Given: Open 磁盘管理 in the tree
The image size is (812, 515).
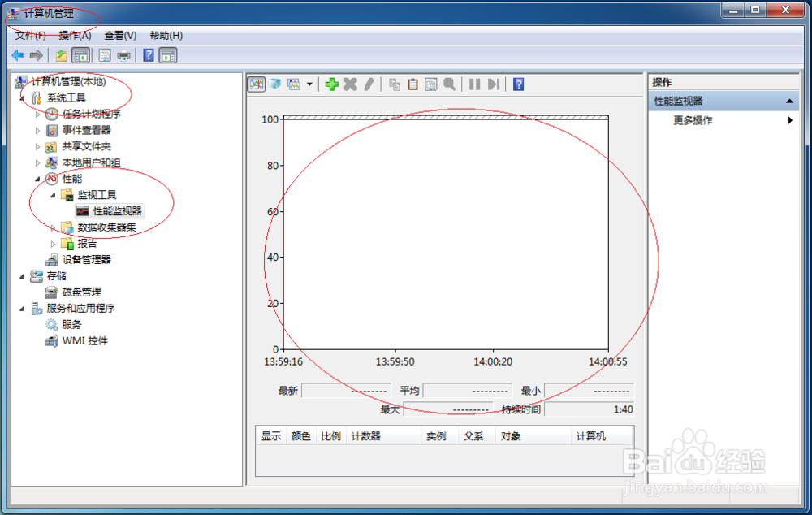Looking at the screenshot, I should (x=81, y=292).
